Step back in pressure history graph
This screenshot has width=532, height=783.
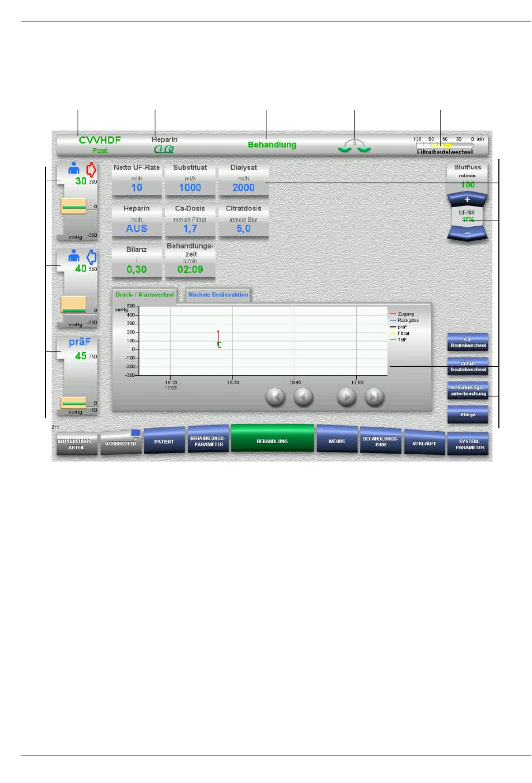click(x=304, y=397)
